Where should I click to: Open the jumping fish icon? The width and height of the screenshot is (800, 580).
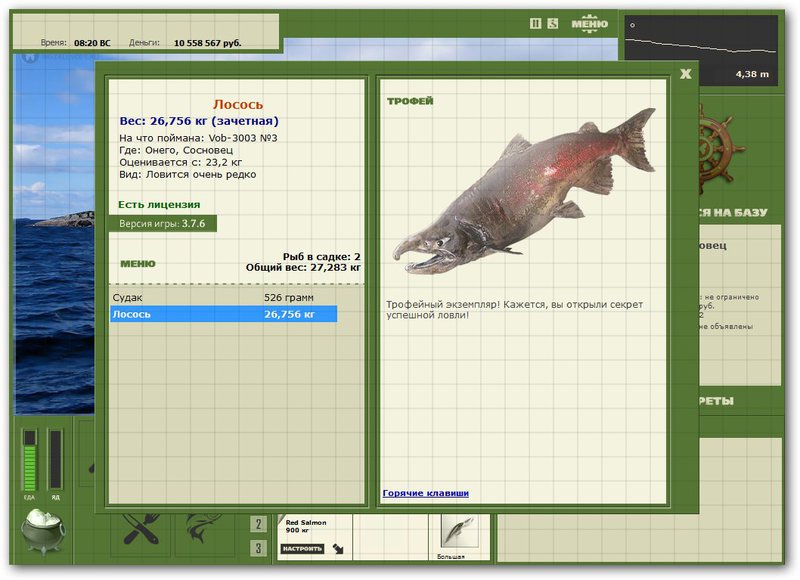[203, 528]
